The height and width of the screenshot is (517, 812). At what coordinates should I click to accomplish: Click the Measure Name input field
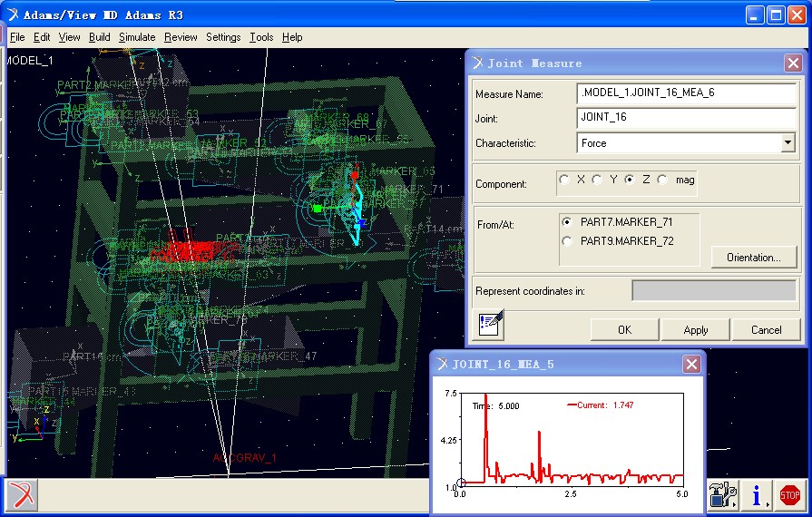click(x=686, y=93)
